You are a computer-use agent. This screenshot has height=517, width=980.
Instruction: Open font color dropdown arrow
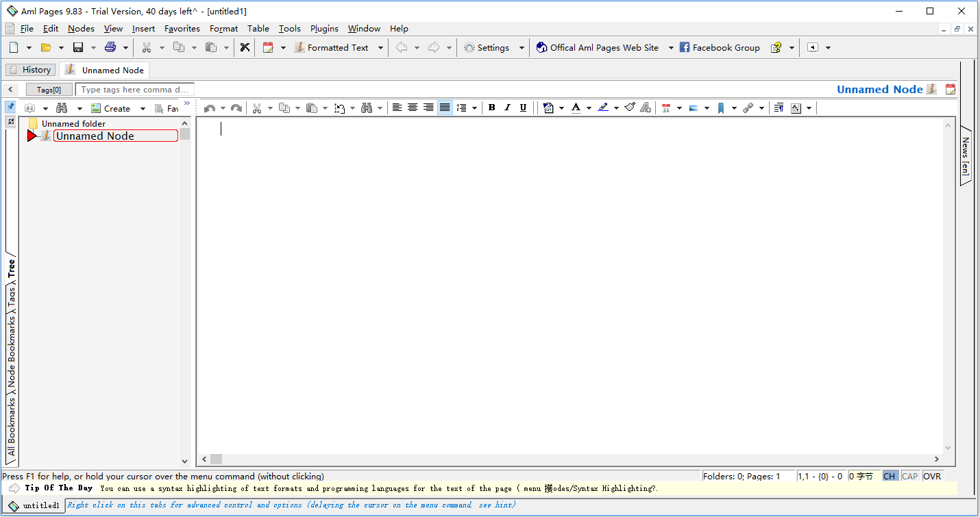tap(589, 108)
